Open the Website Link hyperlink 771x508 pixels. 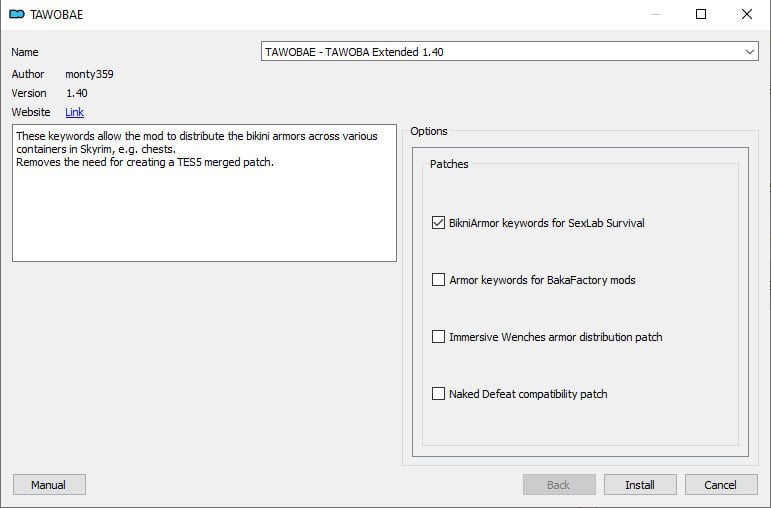[75, 112]
